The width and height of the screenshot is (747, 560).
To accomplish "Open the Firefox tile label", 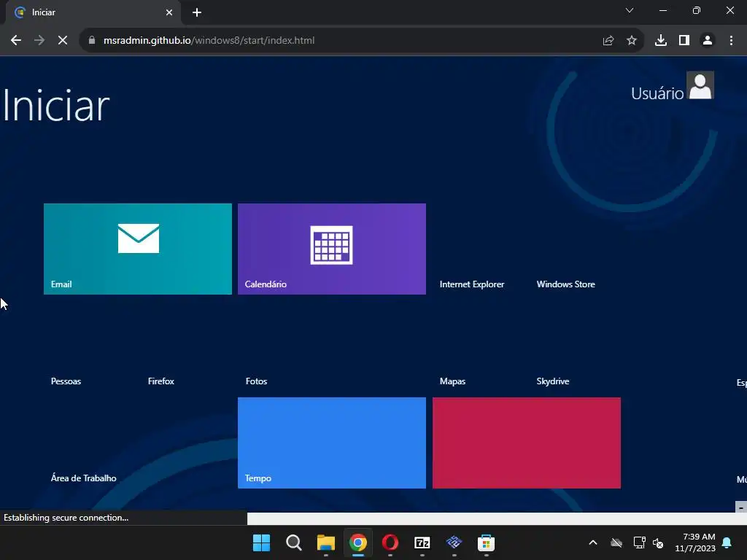I will 161,381.
